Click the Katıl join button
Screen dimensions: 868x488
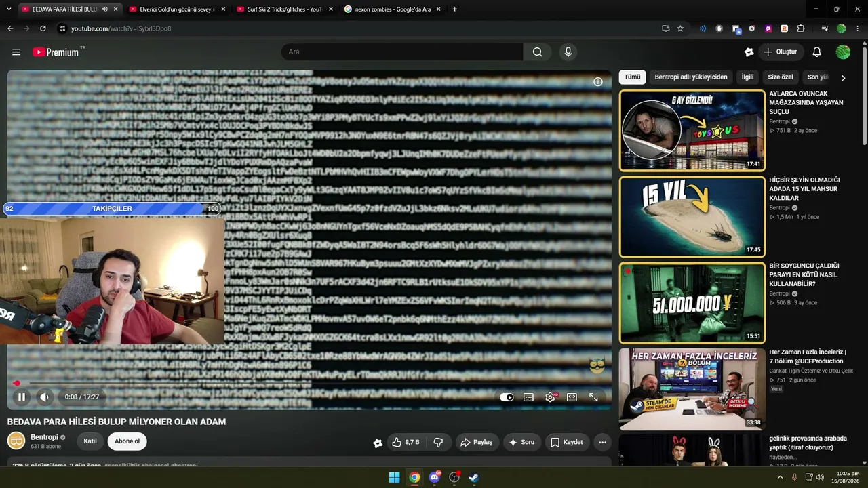pyautogui.click(x=90, y=441)
